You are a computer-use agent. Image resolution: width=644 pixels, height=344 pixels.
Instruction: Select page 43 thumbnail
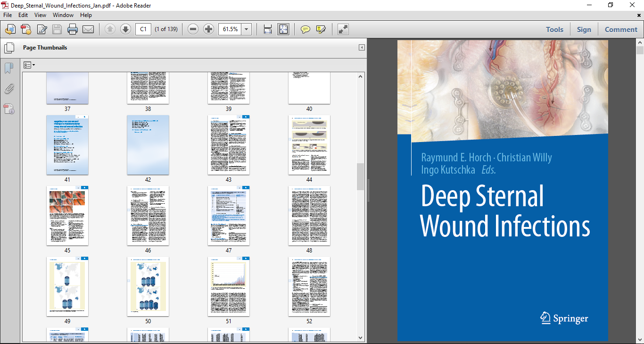coord(229,145)
